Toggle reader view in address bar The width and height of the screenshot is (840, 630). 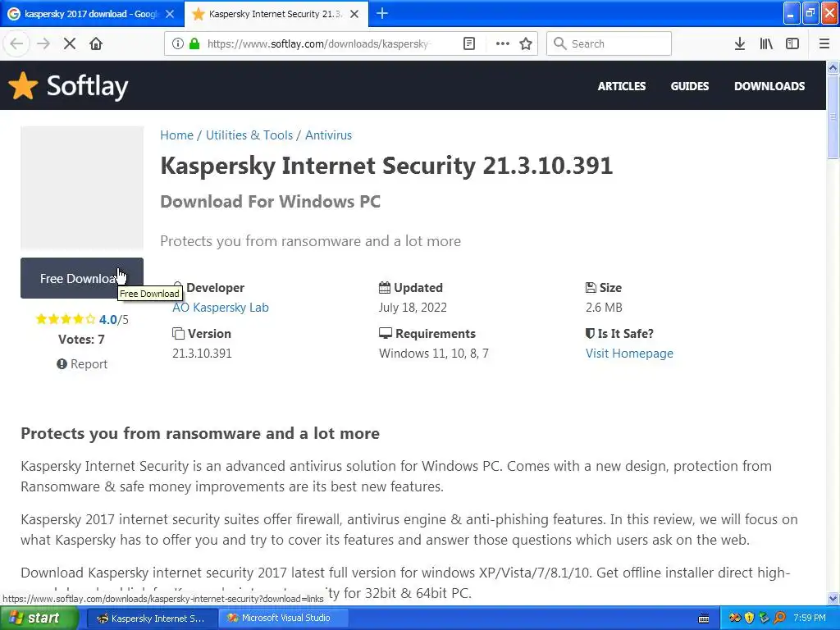pos(469,43)
